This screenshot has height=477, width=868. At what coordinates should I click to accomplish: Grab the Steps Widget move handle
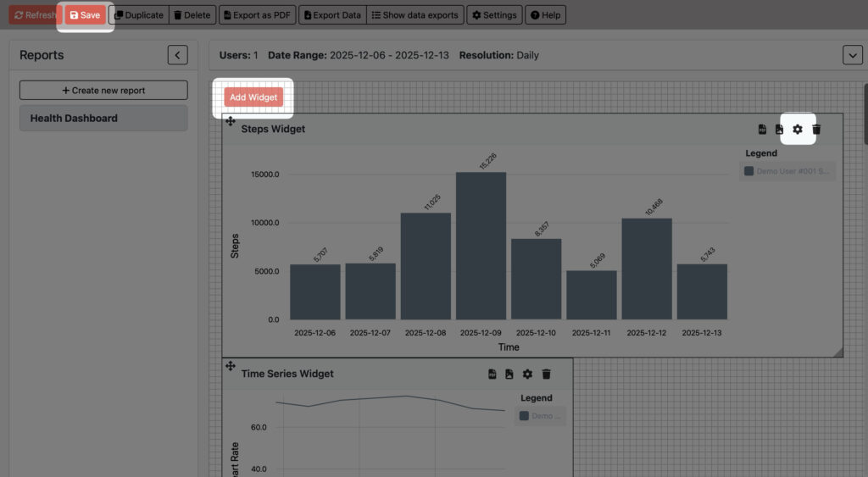tap(231, 122)
